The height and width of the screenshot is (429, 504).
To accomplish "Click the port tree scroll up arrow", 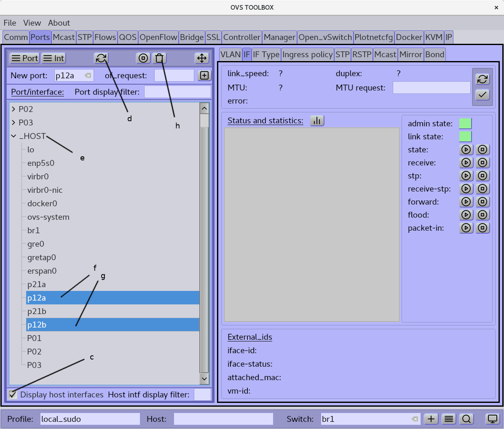I will pos(204,109).
